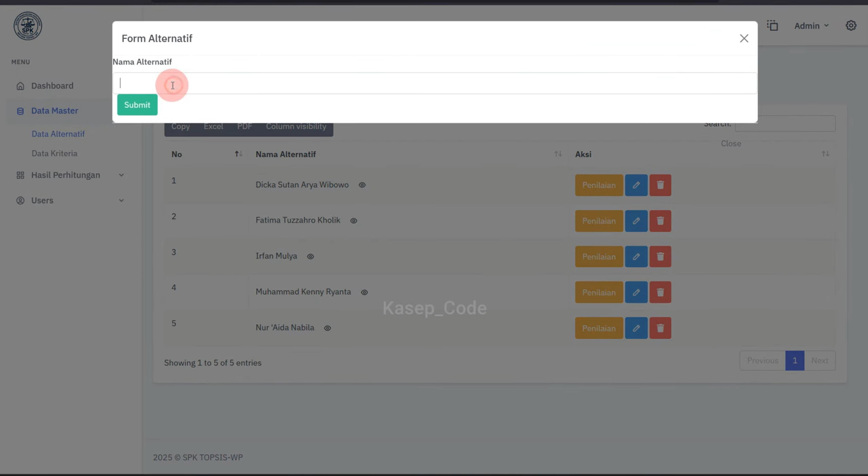View Irfan Mulya via eye icon
The image size is (868, 476).
click(310, 257)
